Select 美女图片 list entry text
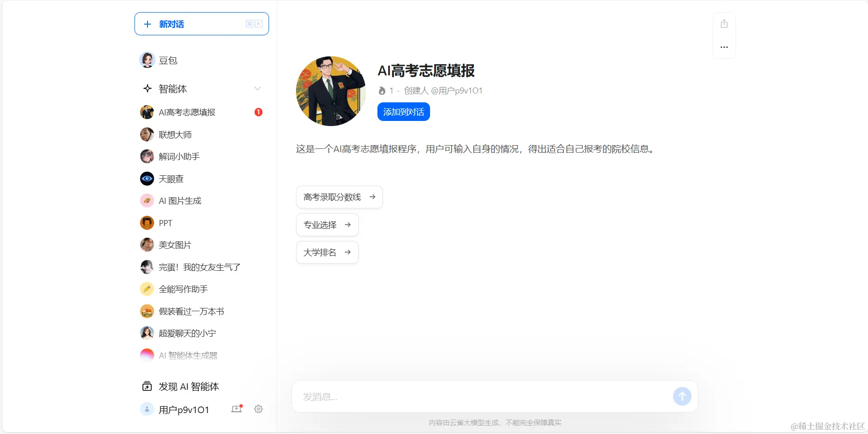868x434 pixels. tap(175, 245)
